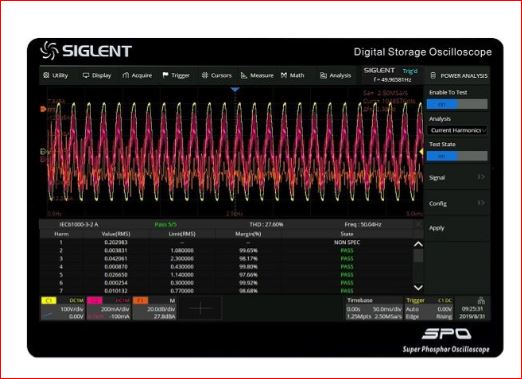Open the Measure menu

(x=257, y=75)
